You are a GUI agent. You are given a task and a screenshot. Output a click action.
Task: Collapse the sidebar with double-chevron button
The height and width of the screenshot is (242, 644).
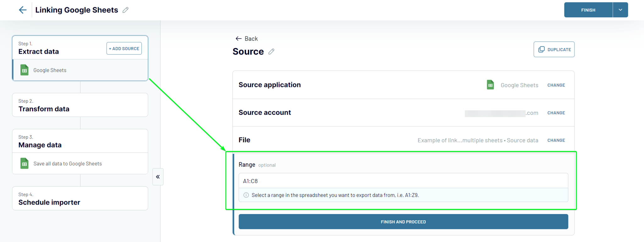point(158,177)
